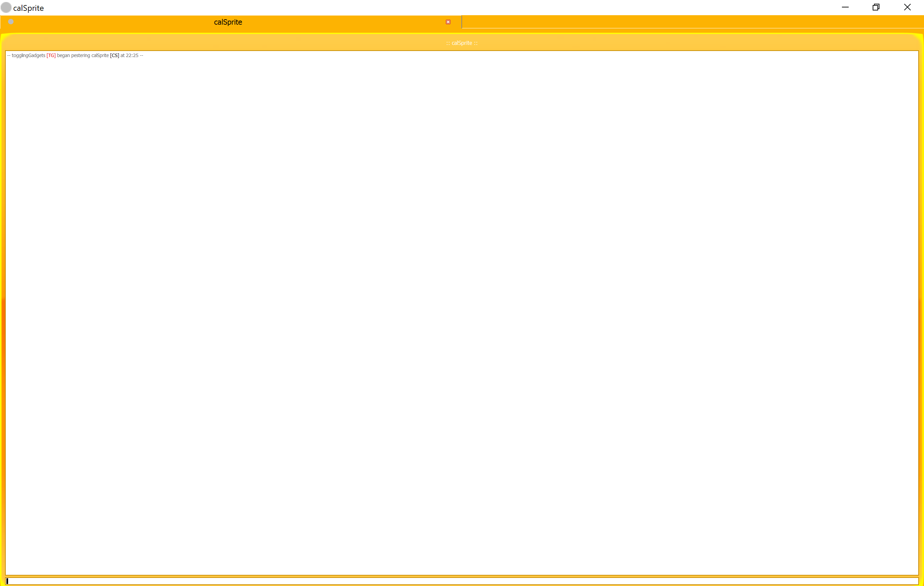This screenshot has width=924, height=586.
Task: Click the "began pestering" text in log
Action: 73,56
